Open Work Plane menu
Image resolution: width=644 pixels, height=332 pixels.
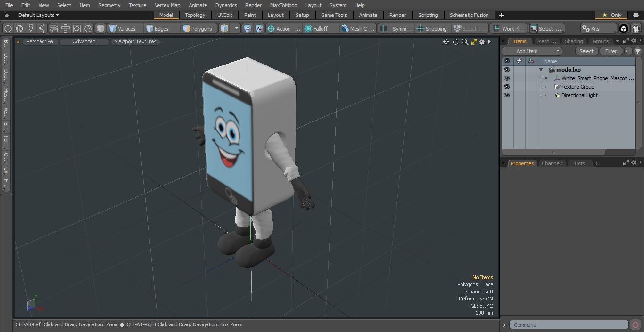point(508,29)
